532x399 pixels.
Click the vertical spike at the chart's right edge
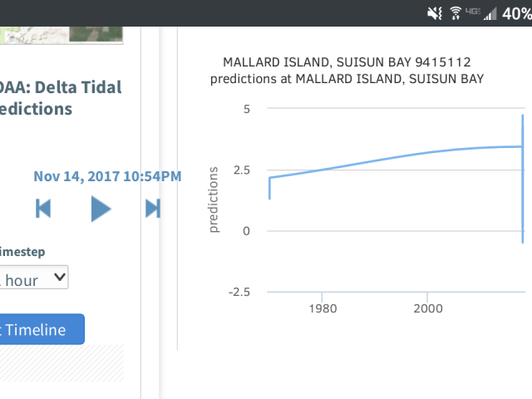[523, 179]
